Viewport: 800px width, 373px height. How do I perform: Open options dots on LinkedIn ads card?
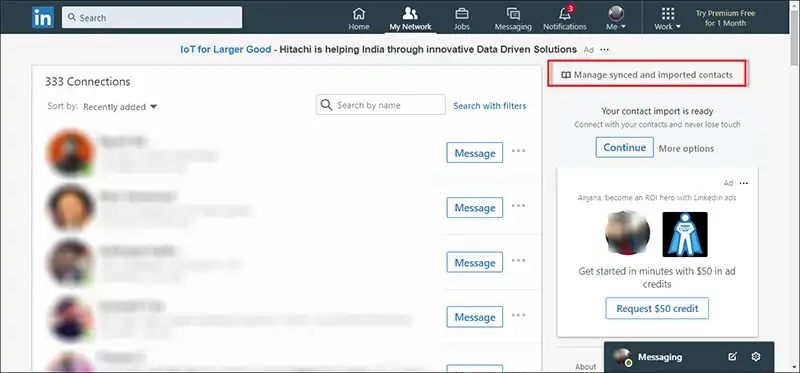pos(744,183)
